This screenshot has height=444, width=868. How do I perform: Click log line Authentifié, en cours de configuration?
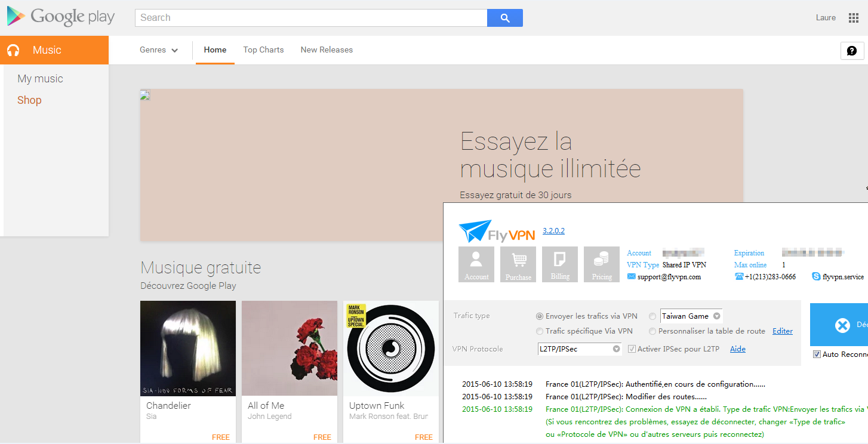(655, 384)
